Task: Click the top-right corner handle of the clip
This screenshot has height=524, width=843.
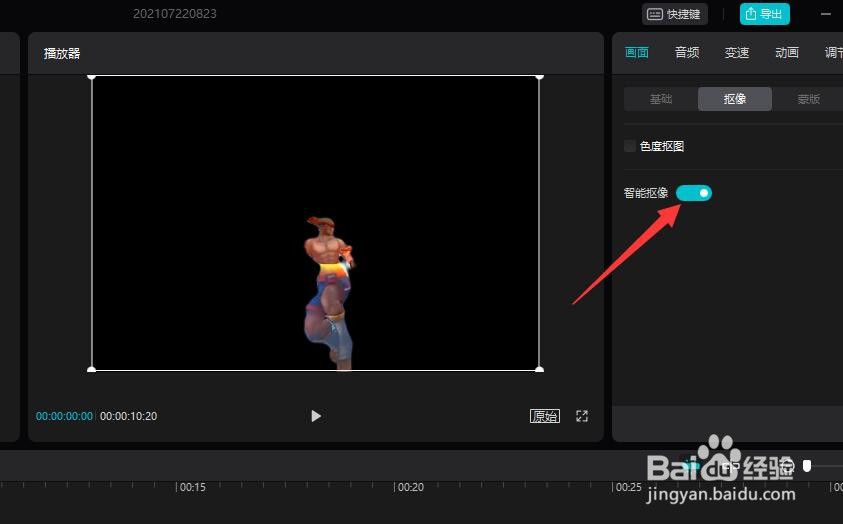Action: pyautogui.click(x=540, y=77)
